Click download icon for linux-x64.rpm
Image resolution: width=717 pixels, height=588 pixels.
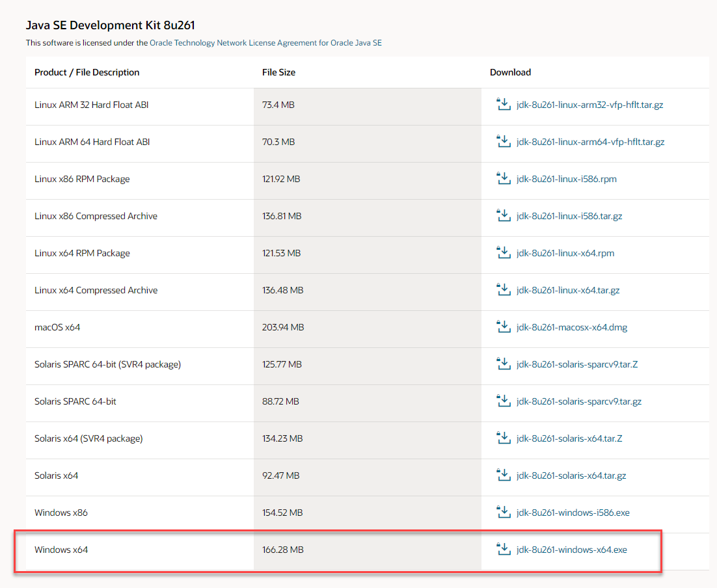coord(504,252)
